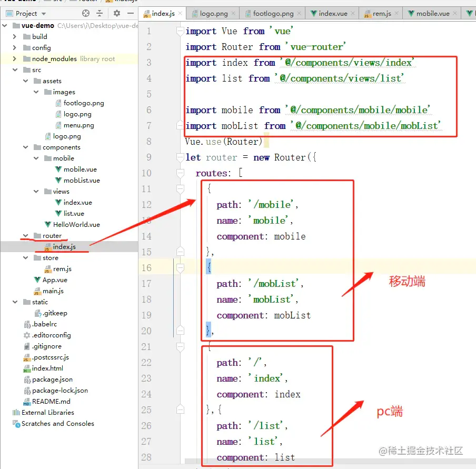Close the index.vue tab

[x=353, y=13]
